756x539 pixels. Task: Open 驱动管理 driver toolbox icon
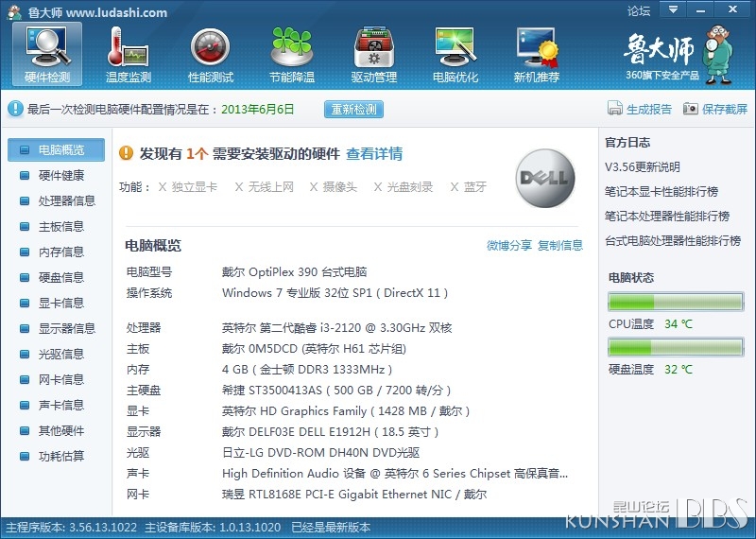(x=373, y=54)
